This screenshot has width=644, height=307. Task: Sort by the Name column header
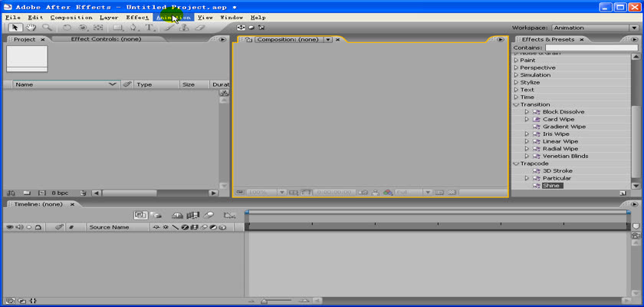tap(66, 84)
